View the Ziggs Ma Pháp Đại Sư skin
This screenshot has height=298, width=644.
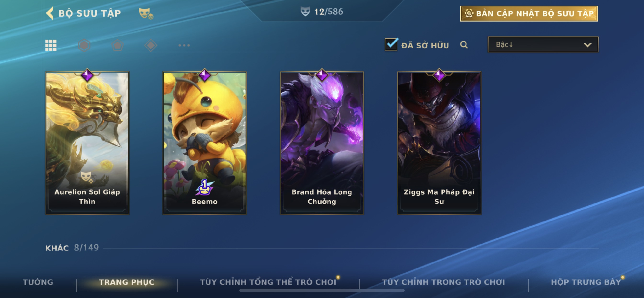point(439,143)
